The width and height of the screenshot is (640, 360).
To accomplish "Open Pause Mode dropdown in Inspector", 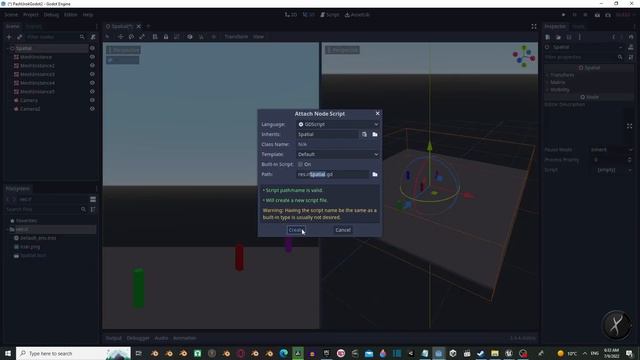I will (612, 150).
